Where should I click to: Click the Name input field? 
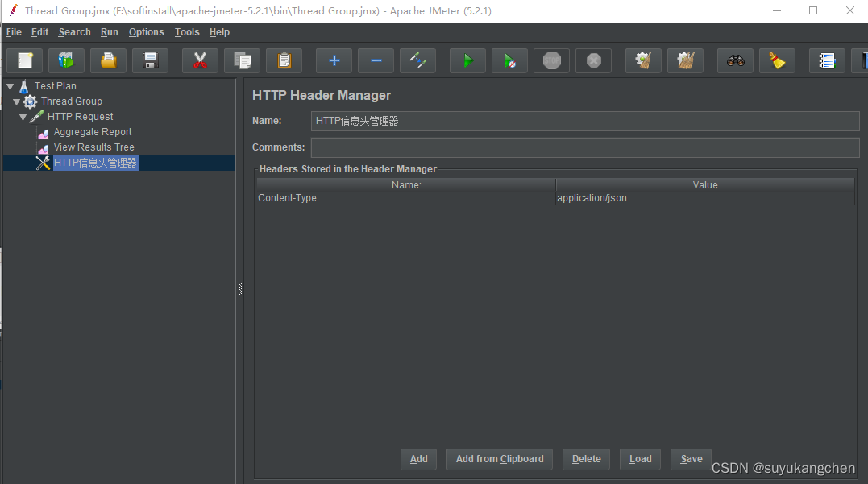(585, 121)
